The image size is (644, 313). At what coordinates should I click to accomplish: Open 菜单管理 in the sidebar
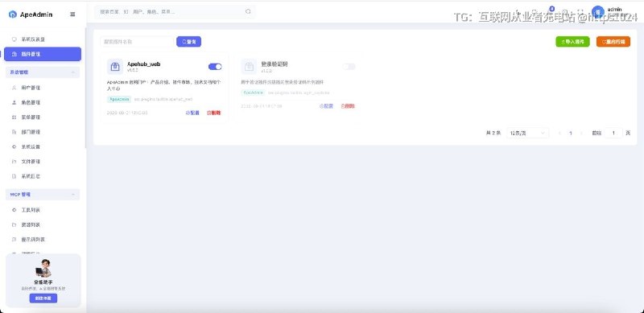click(43, 117)
